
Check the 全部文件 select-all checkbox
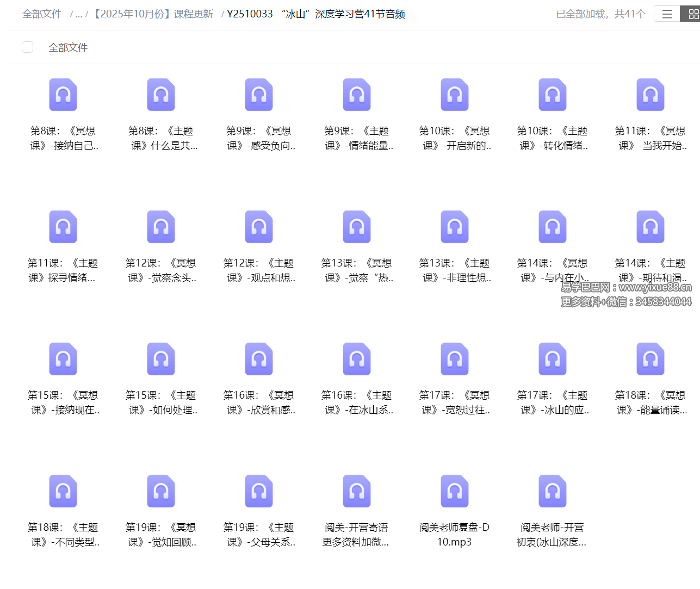(x=27, y=47)
